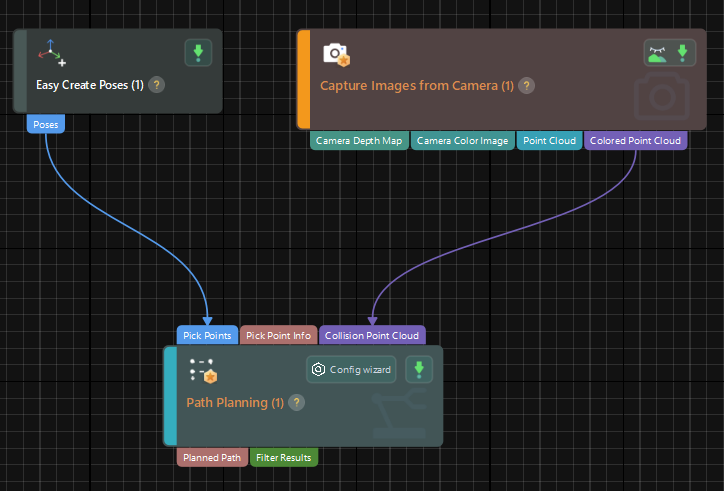Run the Capture Images from Camera step
Image resolution: width=724 pixels, height=491 pixels.
(683, 53)
